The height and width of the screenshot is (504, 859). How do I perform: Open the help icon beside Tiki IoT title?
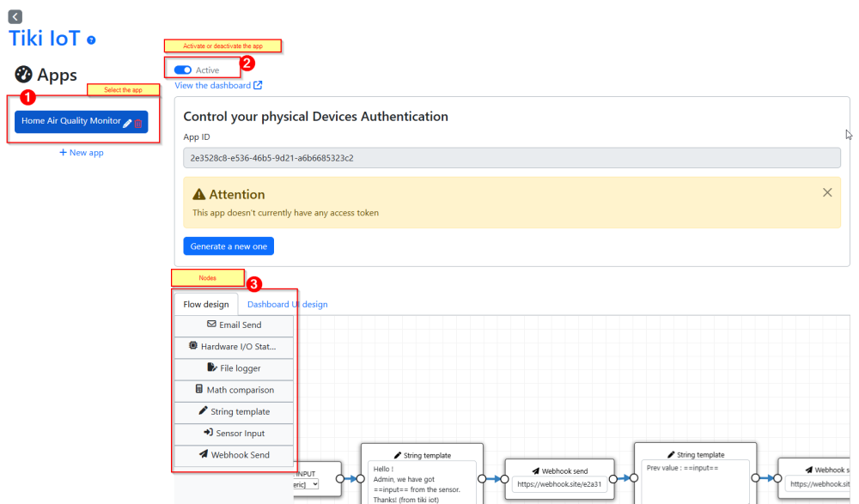point(92,40)
